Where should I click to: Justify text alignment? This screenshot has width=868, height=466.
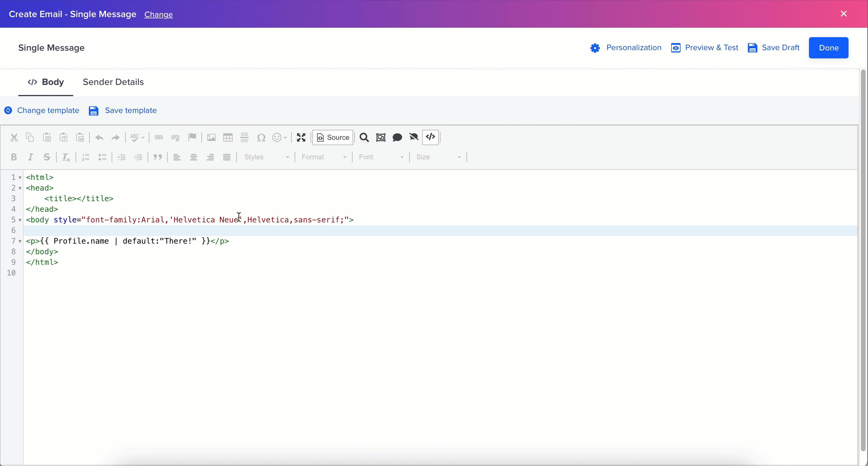(x=227, y=157)
